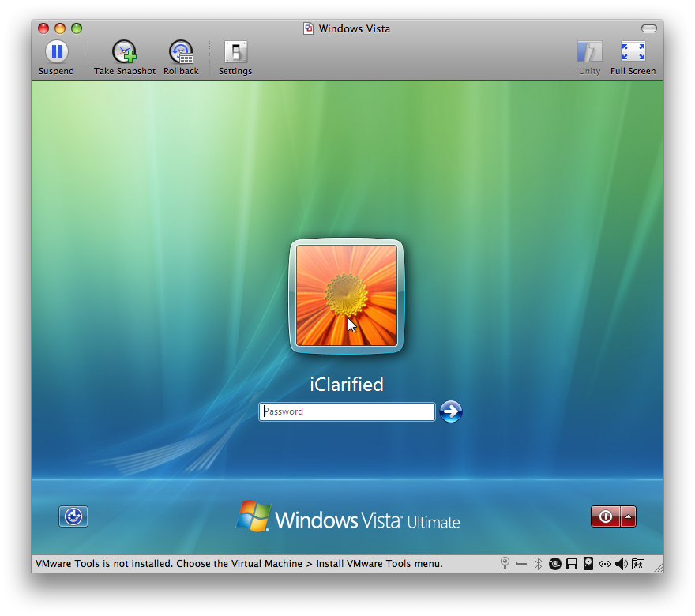Open the VM Settings
Image resolution: width=695 pixels, height=616 pixels.
235,58
